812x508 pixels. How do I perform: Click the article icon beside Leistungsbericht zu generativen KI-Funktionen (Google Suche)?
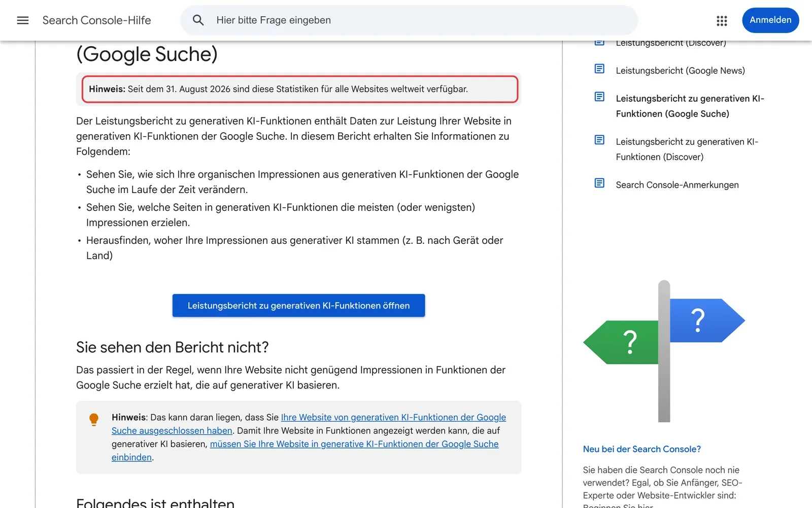click(599, 97)
